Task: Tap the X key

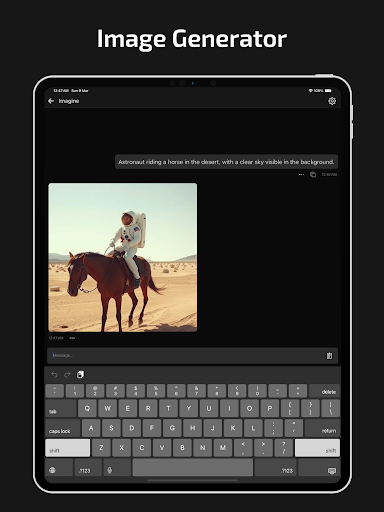Action: click(121, 448)
